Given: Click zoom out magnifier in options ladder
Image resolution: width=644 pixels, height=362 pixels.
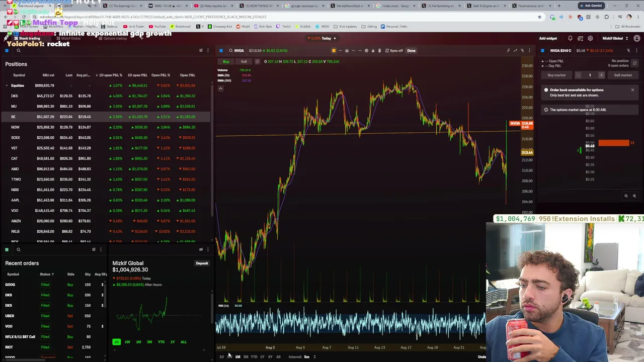Looking at the screenshot, I should click(626, 196).
